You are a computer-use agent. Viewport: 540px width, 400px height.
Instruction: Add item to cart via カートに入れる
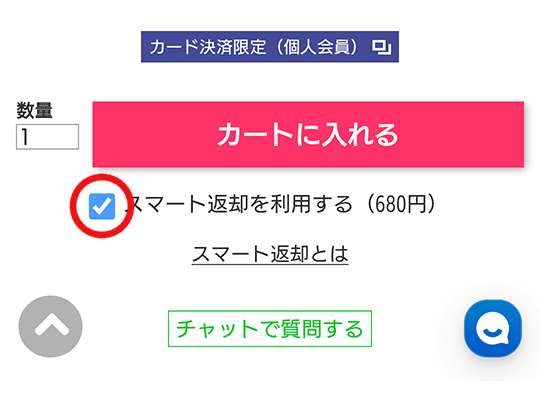[308, 135]
